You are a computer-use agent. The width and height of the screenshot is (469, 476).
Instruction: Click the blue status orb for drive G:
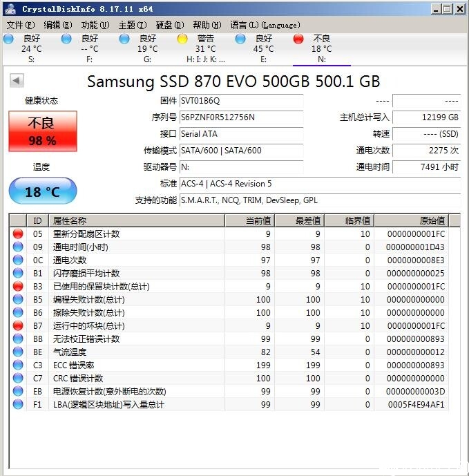click(x=124, y=39)
